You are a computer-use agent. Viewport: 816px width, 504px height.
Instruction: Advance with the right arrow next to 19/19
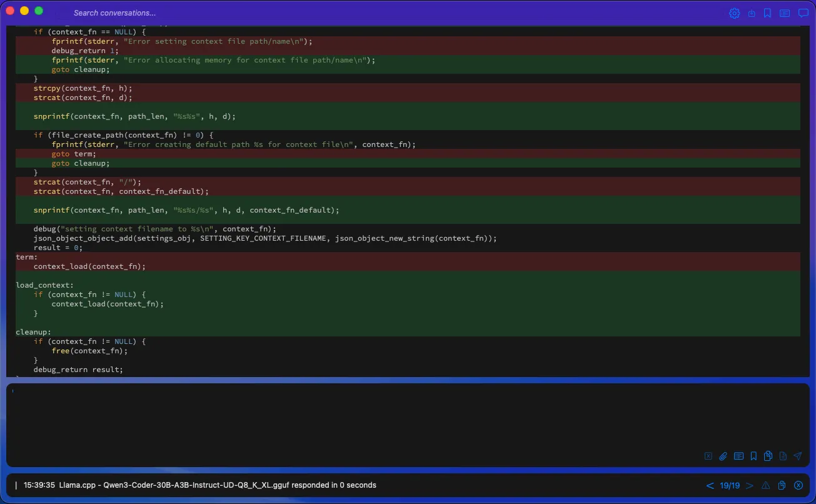(x=748, y=485)
